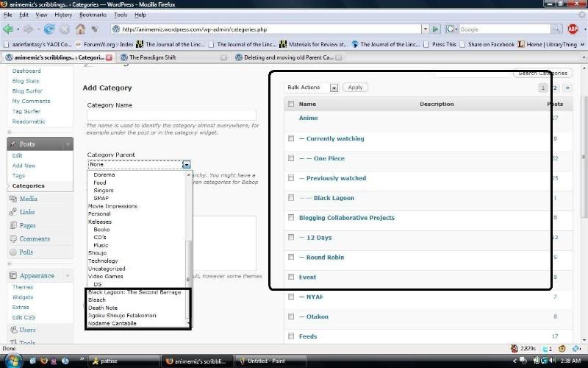Viewport: 588px width, 368px height.
Task: Select Shoujo in the parent list
Action: tap(98, 253)
